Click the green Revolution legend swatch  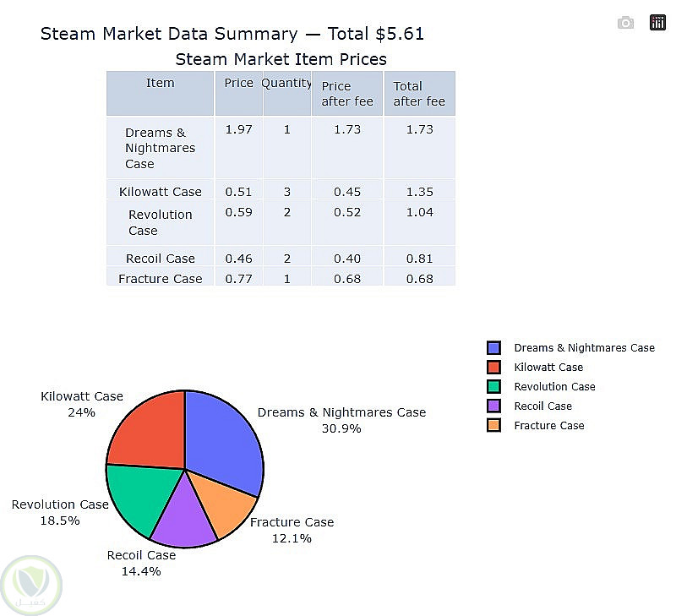493,387
